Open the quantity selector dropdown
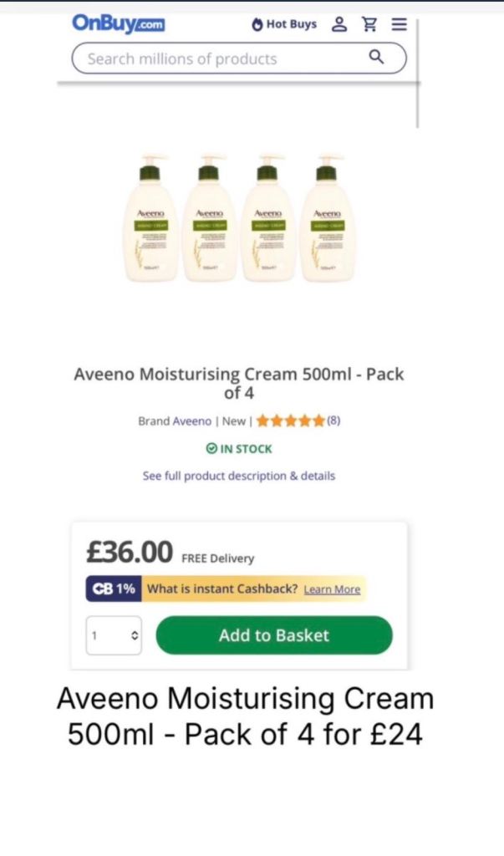This screenshot has width=504, height=856. [114, 635]
